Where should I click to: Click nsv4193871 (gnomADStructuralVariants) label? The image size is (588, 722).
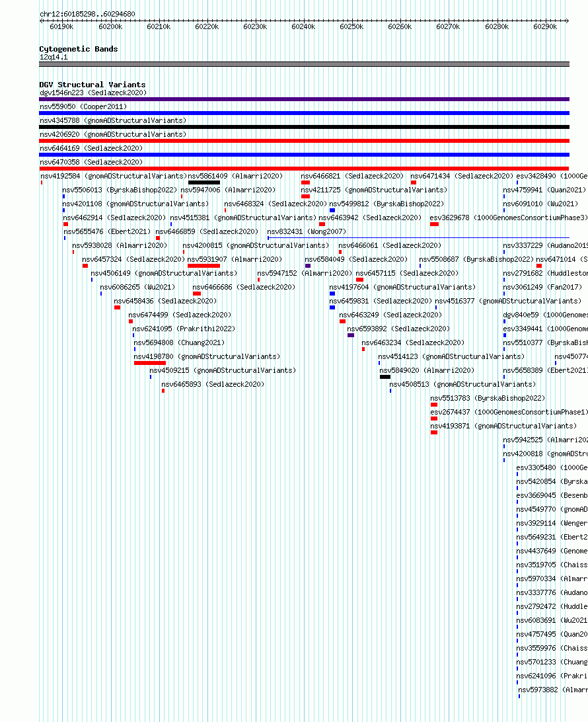coord(503,426)
